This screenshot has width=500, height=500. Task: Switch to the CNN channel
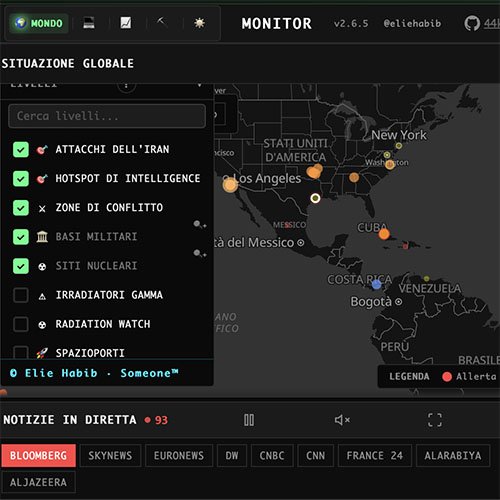click(315, 456)
